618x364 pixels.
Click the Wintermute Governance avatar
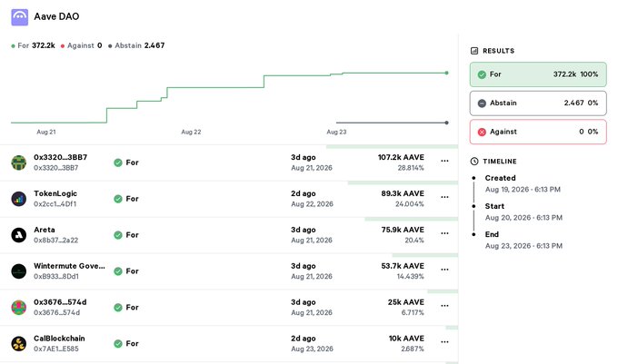(18, 271)
